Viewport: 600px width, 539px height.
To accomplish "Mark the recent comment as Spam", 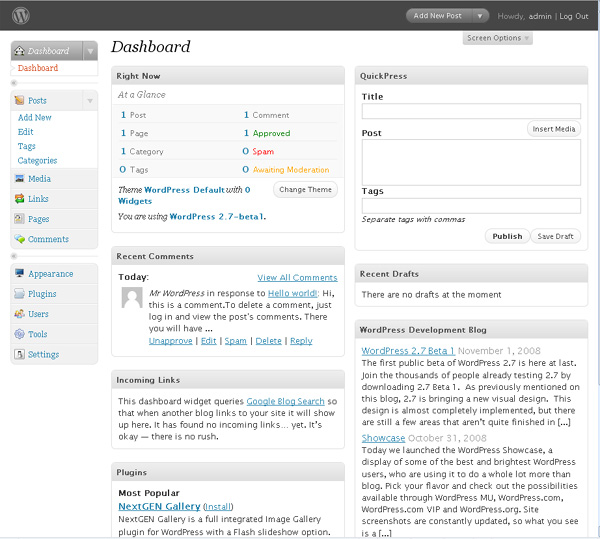I will [x=236, y=341].
